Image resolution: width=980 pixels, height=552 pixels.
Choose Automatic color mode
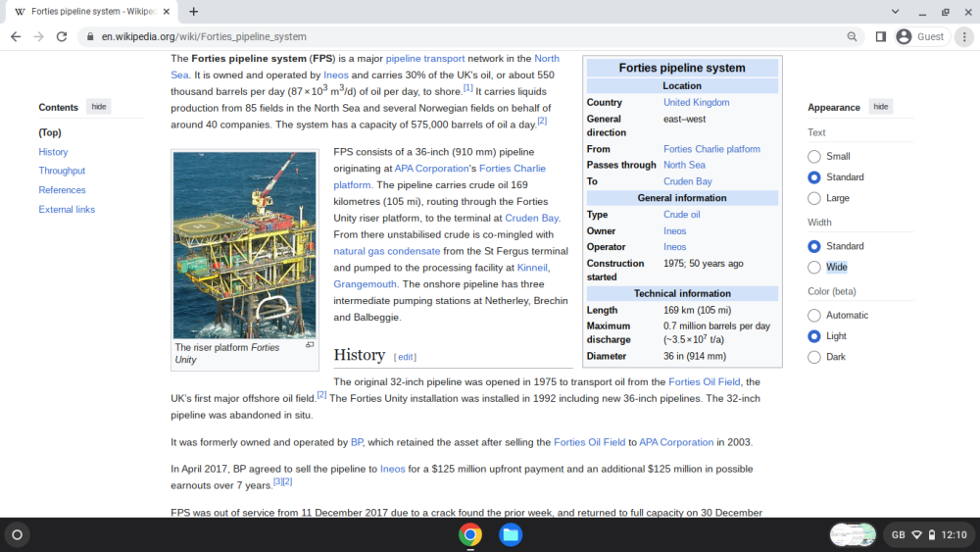[x=813, y=315]
